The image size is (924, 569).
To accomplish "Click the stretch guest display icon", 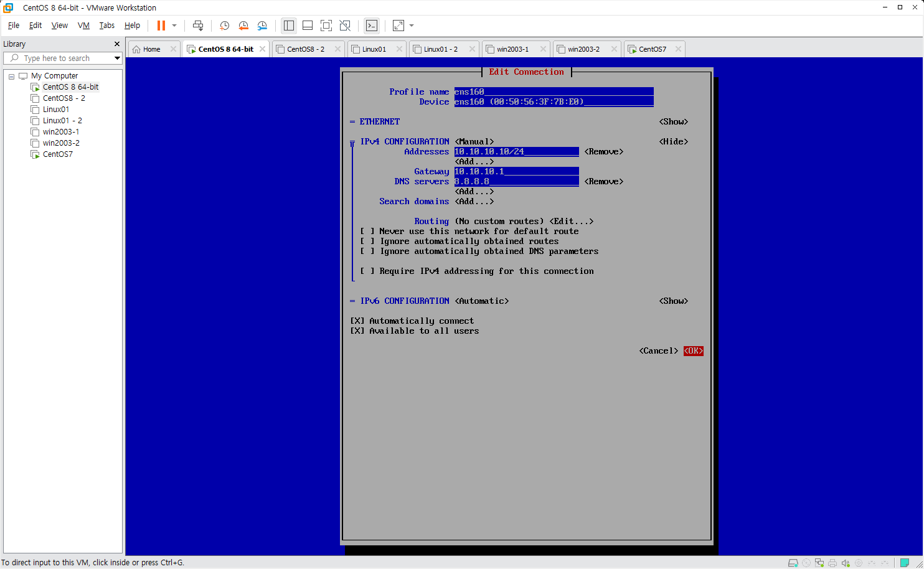I will tap(398, 26).
